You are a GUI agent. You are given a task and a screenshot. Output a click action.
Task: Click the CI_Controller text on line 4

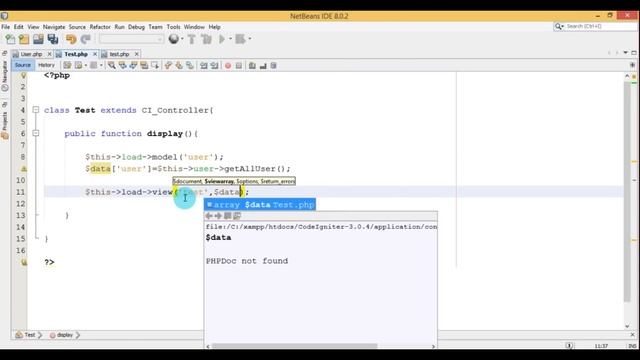click(176, 110)
